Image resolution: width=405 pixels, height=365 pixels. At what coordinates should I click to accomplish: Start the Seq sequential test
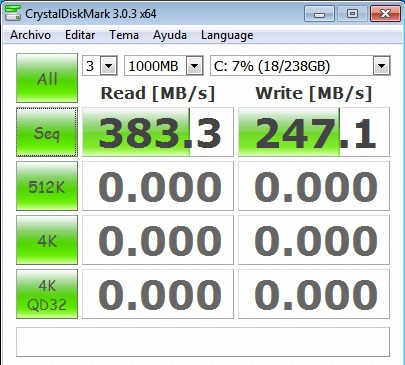(47, 132)
